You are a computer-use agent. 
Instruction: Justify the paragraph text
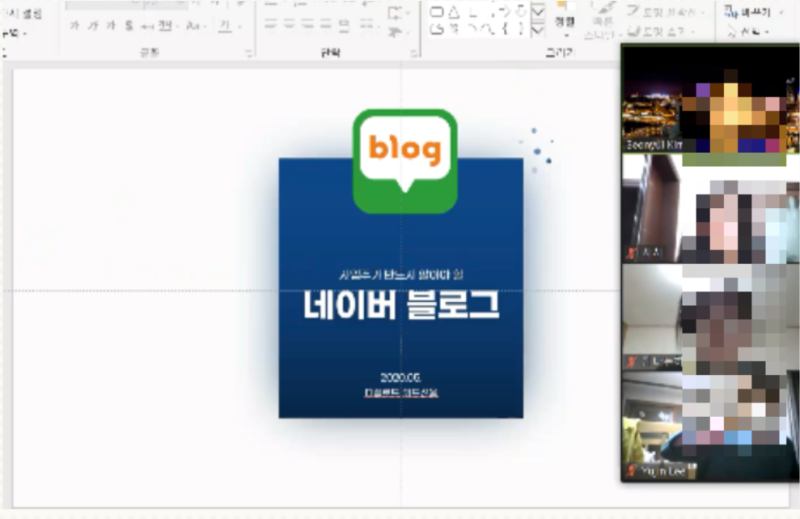(x=326, y=24)
